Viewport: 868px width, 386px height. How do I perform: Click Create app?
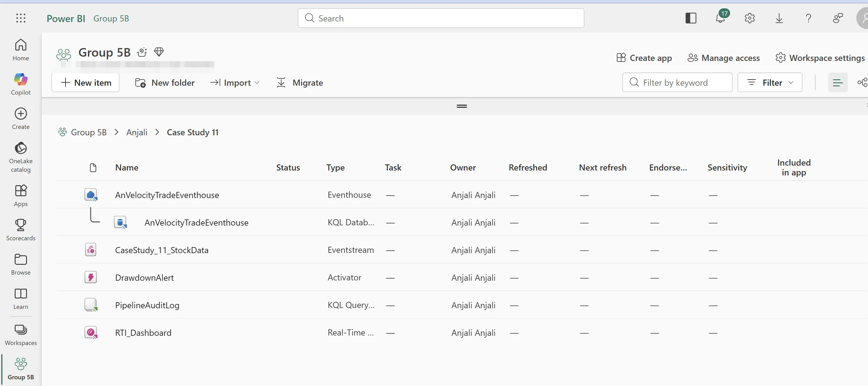click(644, 58)
